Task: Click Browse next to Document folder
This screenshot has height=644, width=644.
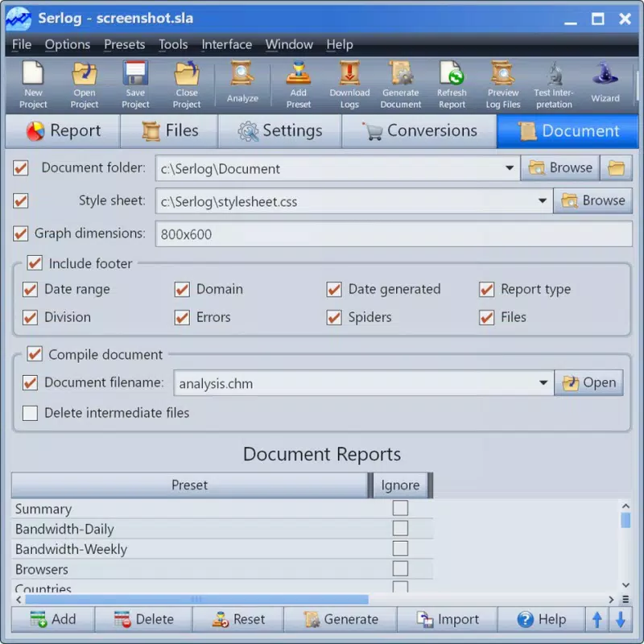Action: click(560, 168)
